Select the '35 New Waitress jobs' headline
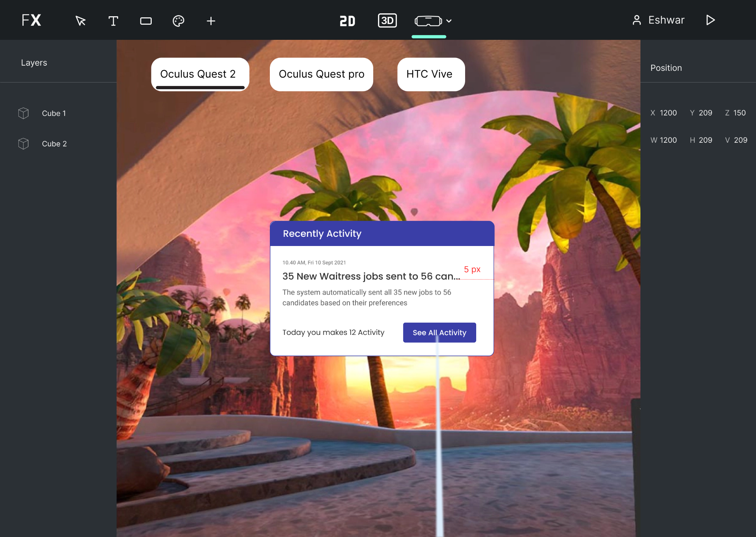This screenshot has width=756, height=537. coord(371,276)
